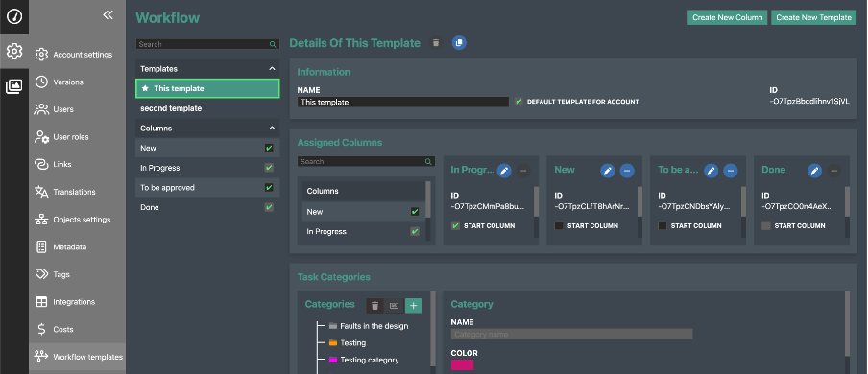The image size is (868, 374).
Task: Click the minus icon on the Done column
Action: [x=834, y=171]
